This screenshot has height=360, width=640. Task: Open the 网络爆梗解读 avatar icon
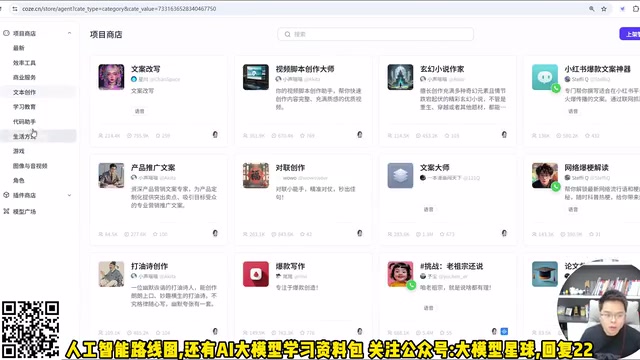[x=544, y=176]
